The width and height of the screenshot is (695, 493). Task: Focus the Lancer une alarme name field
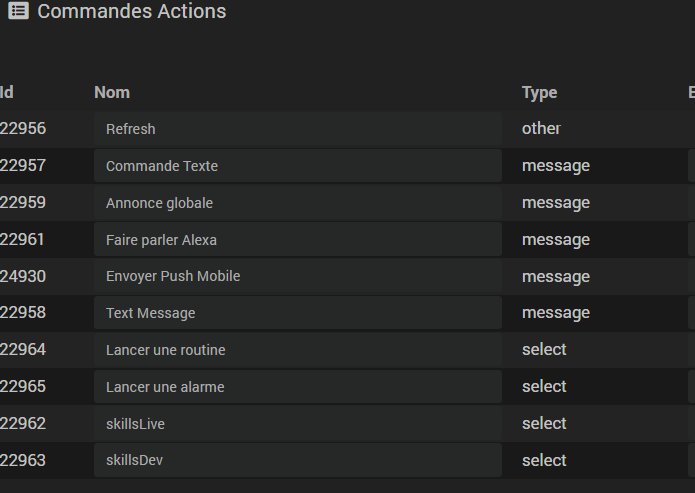point(297,387)
